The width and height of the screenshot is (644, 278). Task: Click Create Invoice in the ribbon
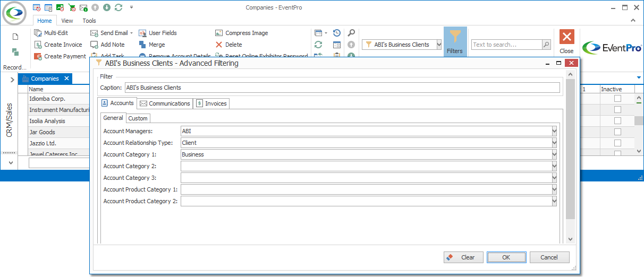coord(58,45)
